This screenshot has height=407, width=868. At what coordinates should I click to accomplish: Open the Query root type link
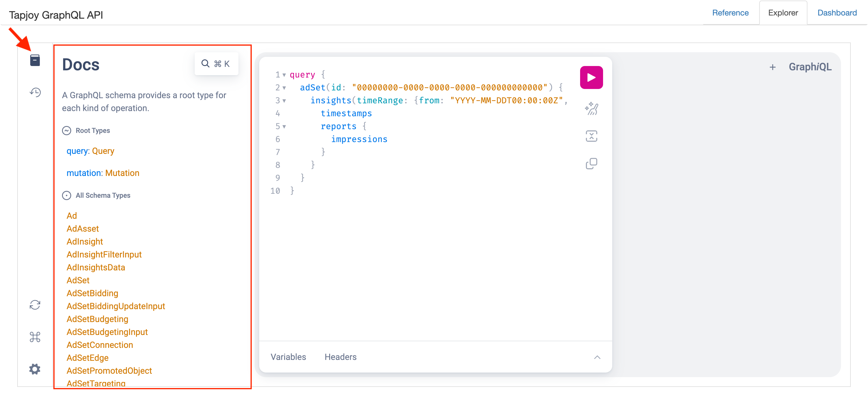[103, 151]
